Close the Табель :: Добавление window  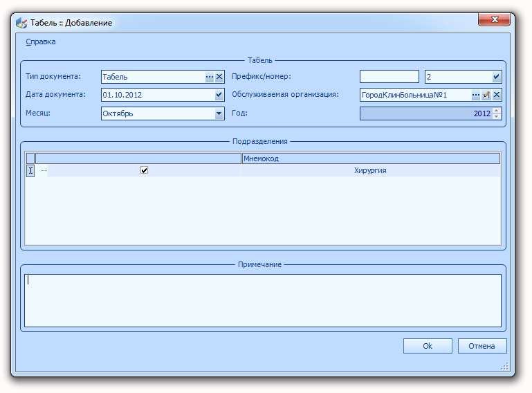coord(495,19)
